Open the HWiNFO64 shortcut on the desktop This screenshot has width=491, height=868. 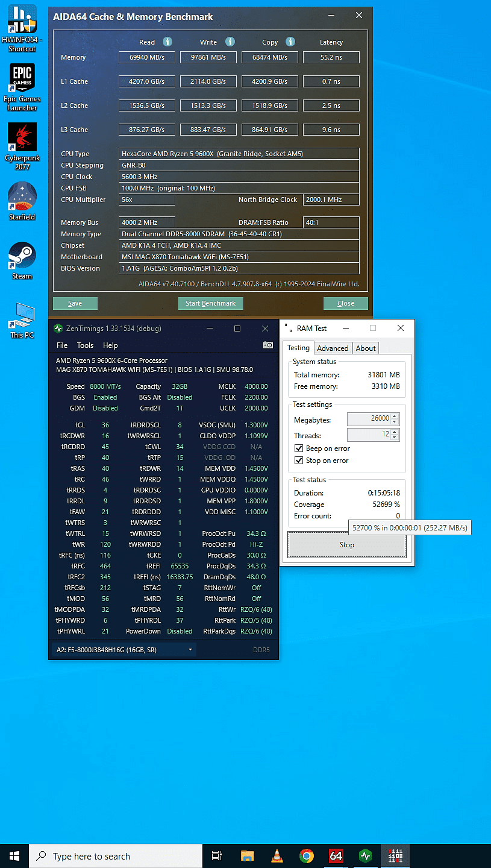pyautogui.click(x=22, y=27)
